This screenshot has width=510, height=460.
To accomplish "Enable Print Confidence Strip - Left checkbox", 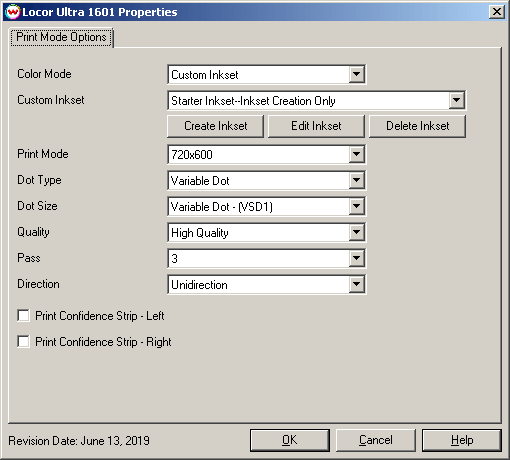I will click(23, 315).
